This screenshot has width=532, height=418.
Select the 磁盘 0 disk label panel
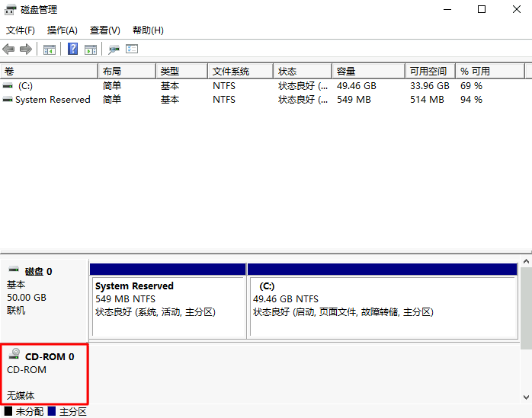(x=44, y=300)
